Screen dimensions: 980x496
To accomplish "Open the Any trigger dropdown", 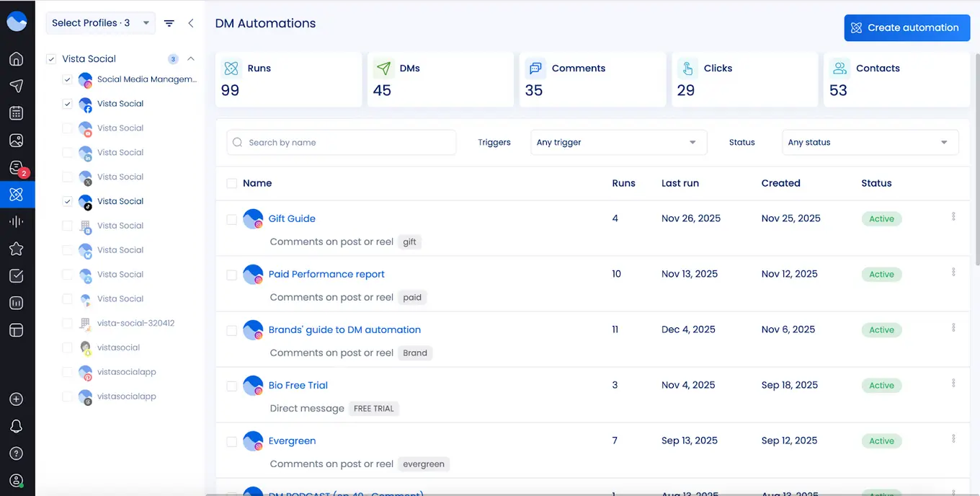I will [618, 142].
